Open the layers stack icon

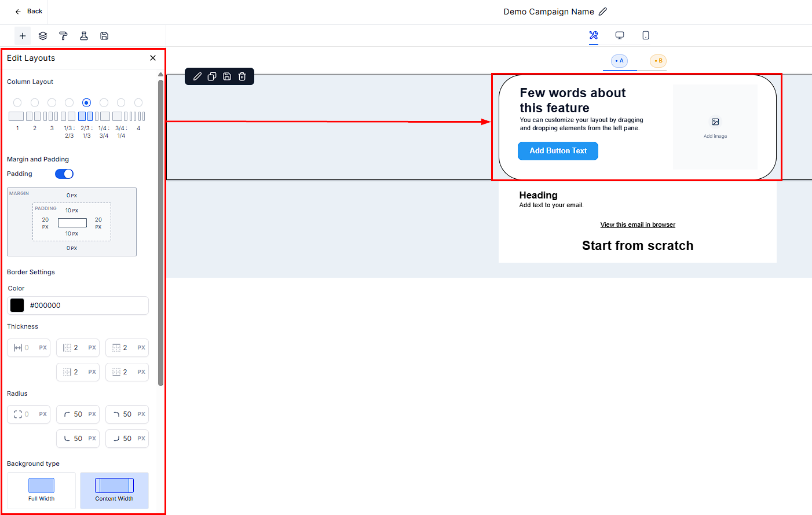pos(43,36)
